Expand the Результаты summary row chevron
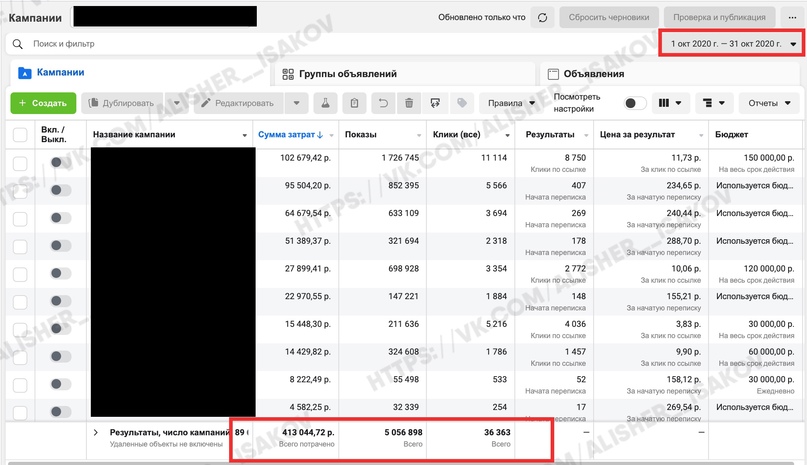 point(96,433)
